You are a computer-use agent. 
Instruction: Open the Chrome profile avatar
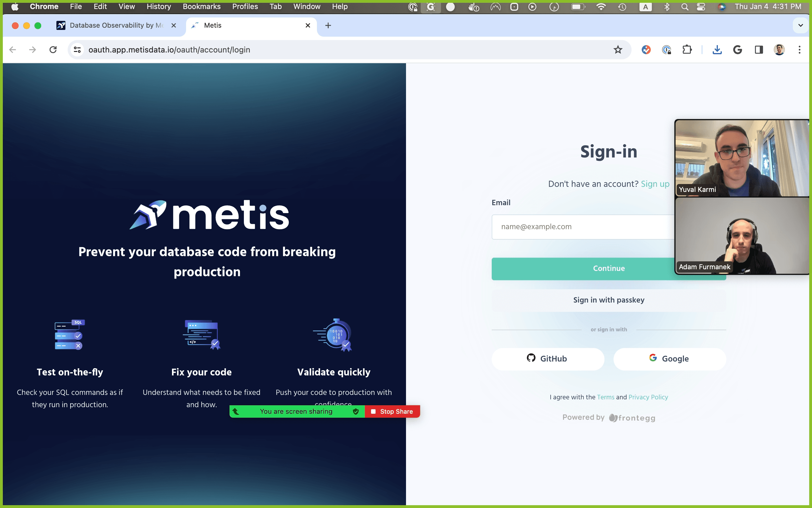click(779, 50)
